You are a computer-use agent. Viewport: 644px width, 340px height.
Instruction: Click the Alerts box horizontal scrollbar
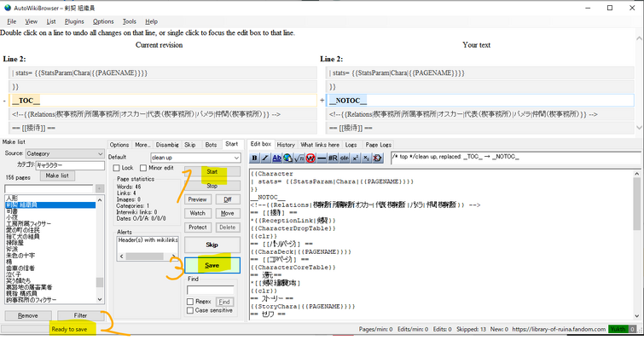pos(148,256)
